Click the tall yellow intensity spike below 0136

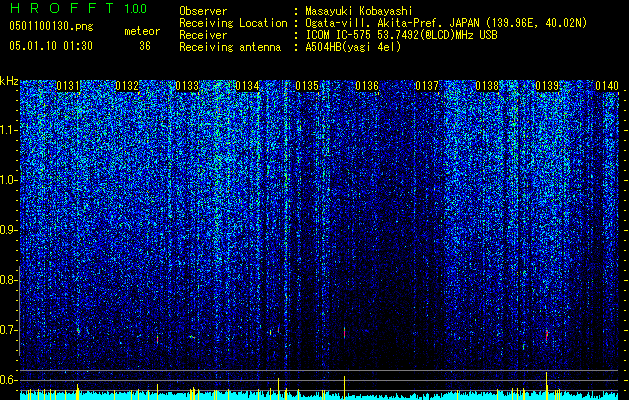tap(345, 388)
